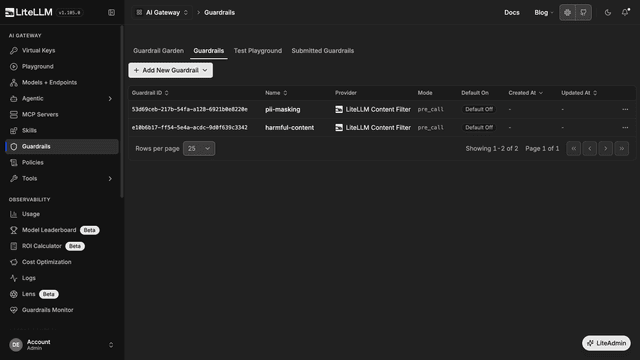Screen dimensions: 640x360
Task: Open MCP Servers page
Action: coord(62,114)
